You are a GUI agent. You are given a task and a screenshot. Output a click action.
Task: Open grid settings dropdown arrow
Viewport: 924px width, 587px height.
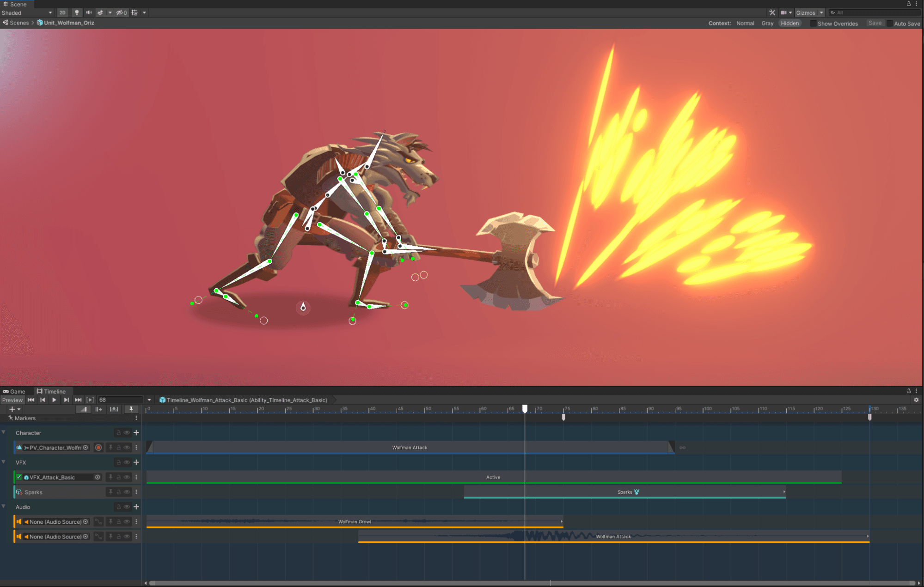pos(144,12)
